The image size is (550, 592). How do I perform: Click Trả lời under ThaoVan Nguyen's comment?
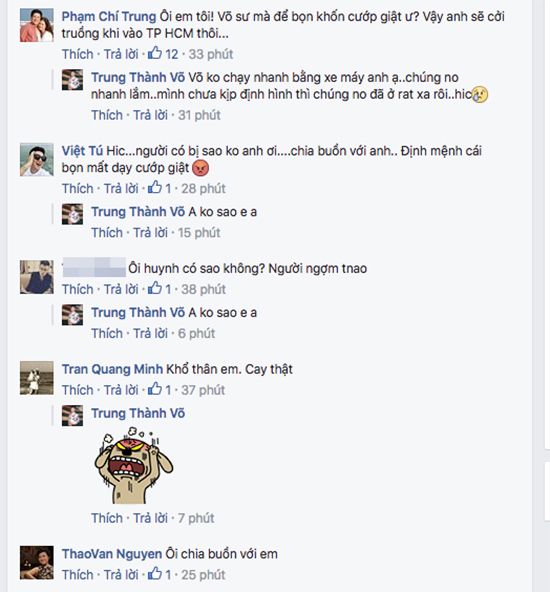coord(121,575)
